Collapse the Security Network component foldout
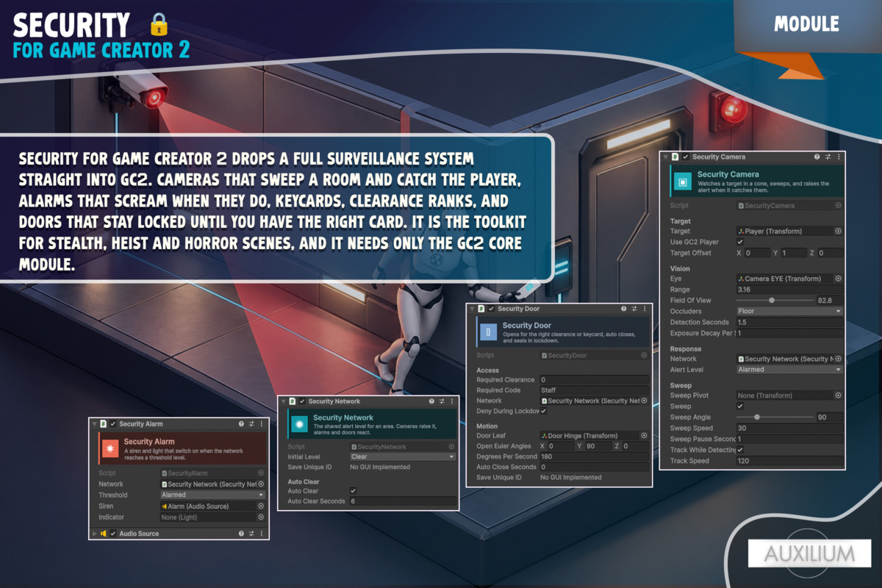 [282, 401]
